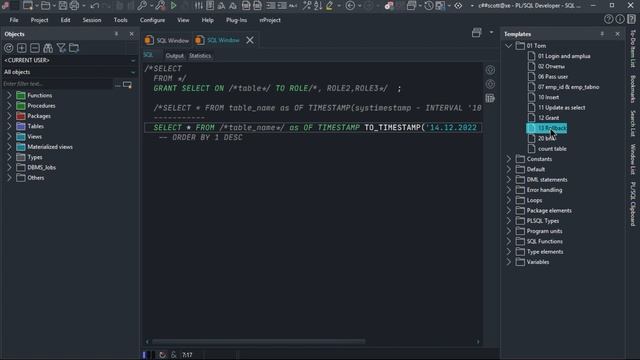This screenshot has height=360, width=640.
Task: Open the Window List side tab
Action: point(633,159)
